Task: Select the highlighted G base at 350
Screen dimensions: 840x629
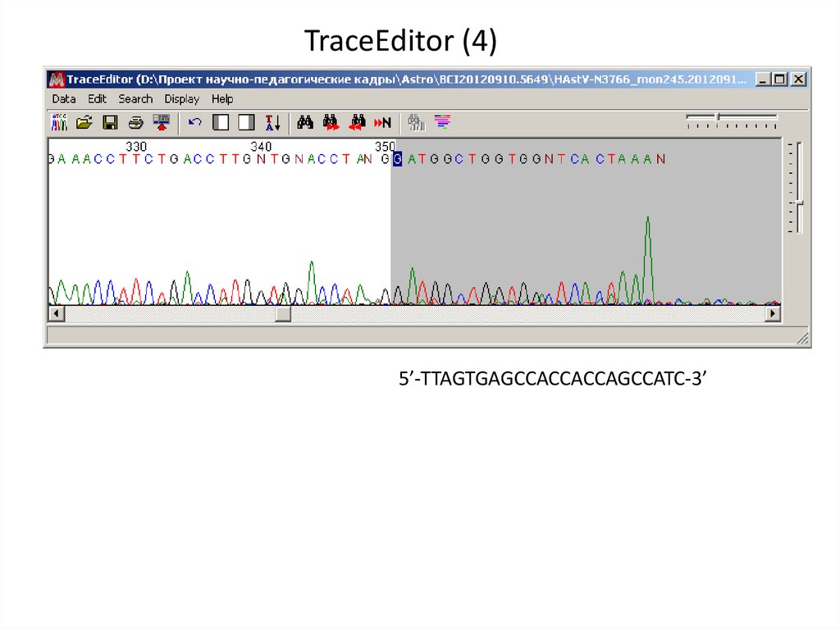Action: point(397,159)
